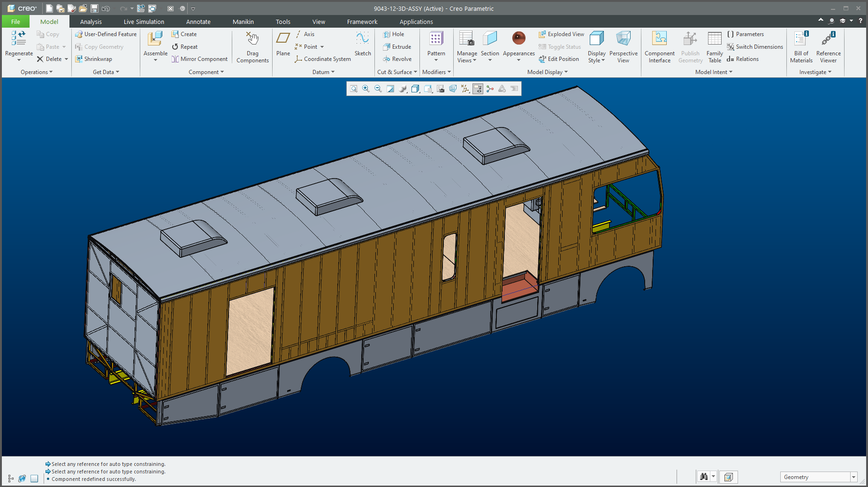Open the Family Table

click(x=715, y=47)
